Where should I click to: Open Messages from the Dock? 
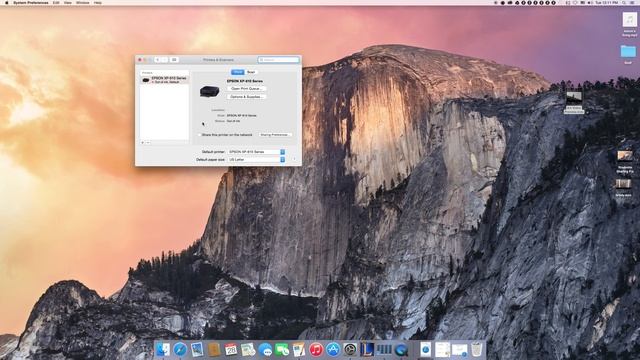pyautogui.click(x=265, y=350)
